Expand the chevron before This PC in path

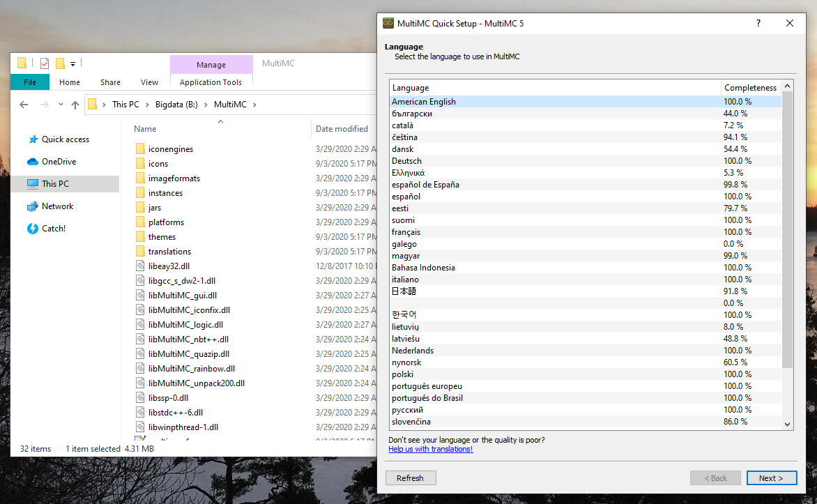(x=104, y=105)
